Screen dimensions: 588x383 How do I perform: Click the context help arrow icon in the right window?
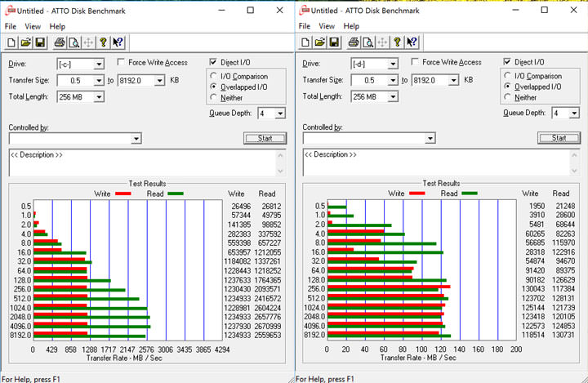(x=412, y=42)
